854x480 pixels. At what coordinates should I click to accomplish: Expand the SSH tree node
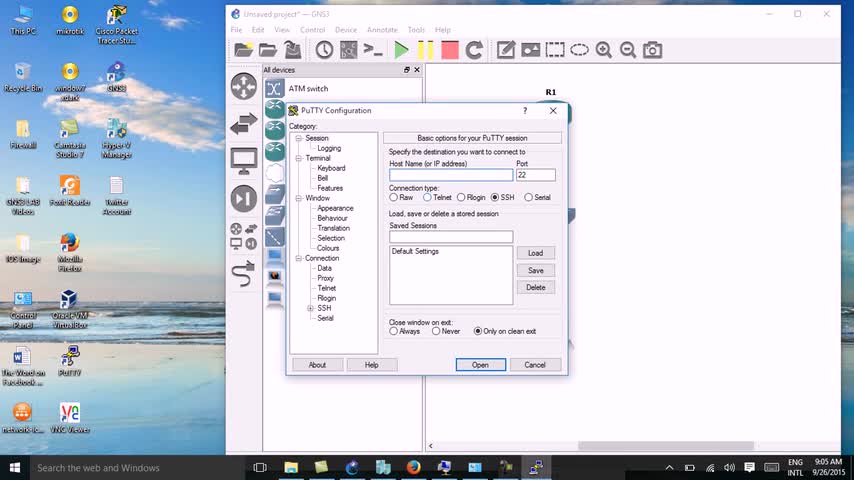coord(311,308)
